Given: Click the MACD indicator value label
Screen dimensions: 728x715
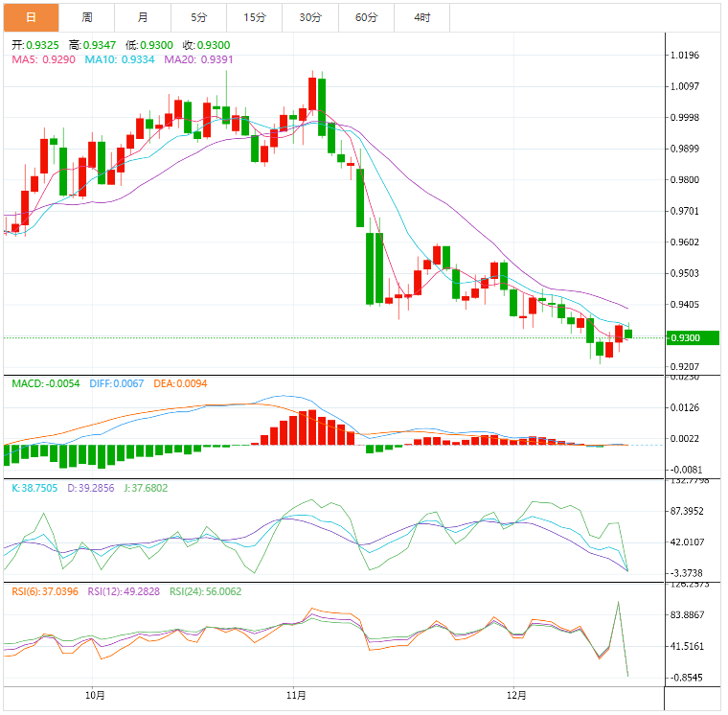Looking at the screenshot, I should pyautogui.click(x=46, y=383).
